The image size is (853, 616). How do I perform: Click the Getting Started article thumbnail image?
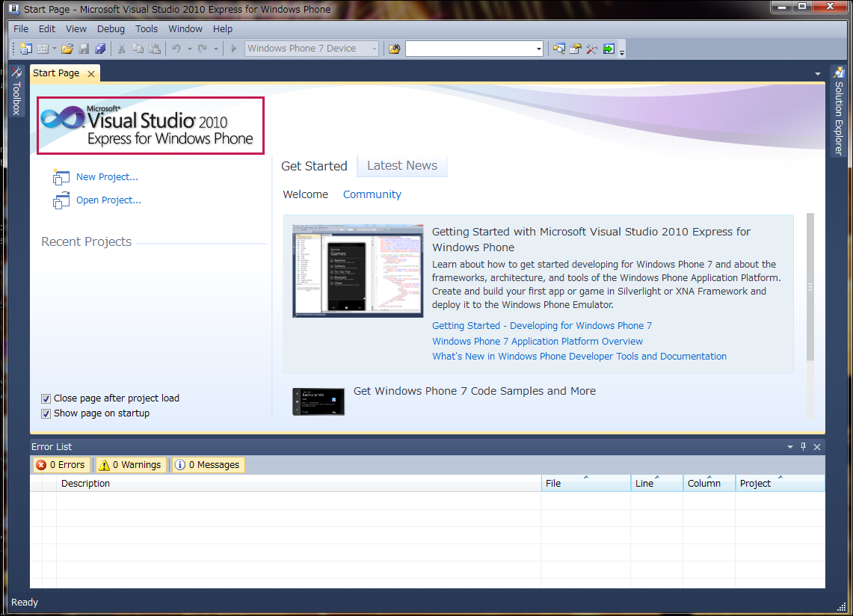pyautogui.click(x=357, y=271)
